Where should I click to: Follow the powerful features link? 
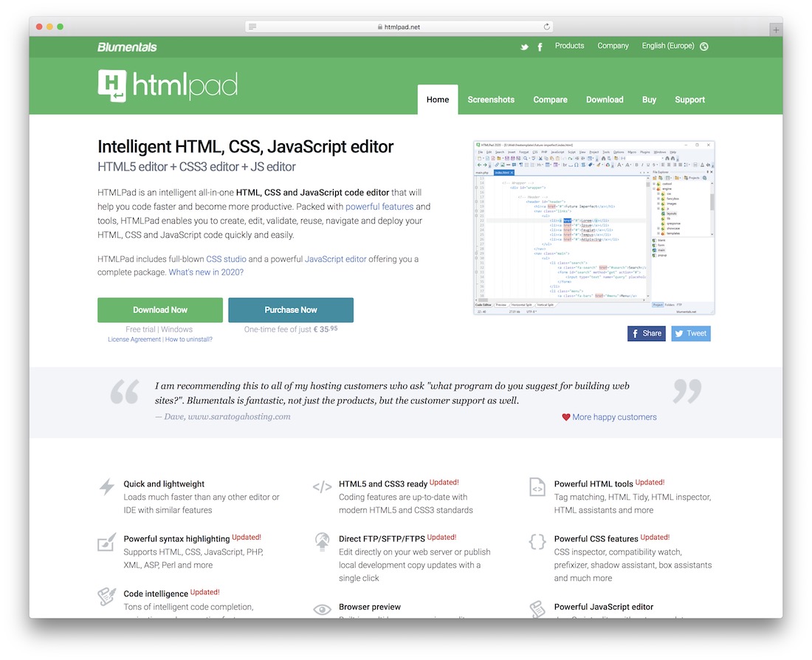click(379, 206)
